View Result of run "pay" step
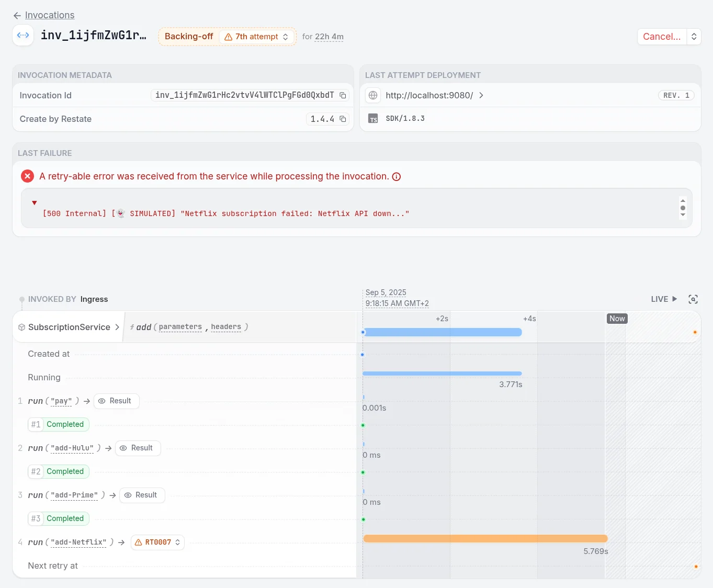Image resolution: width=713 pixels, height=588 pixels. pyautogui.click(x=117, y=401)
